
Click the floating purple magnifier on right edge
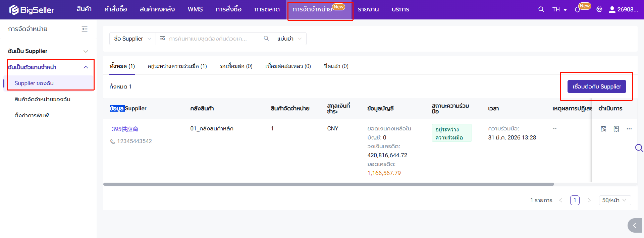639,148
